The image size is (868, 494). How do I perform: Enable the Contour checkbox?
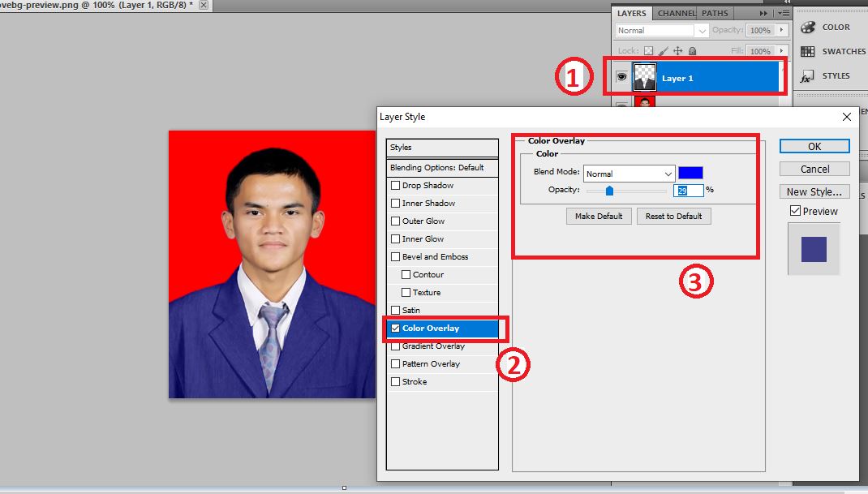coord(406,275)
